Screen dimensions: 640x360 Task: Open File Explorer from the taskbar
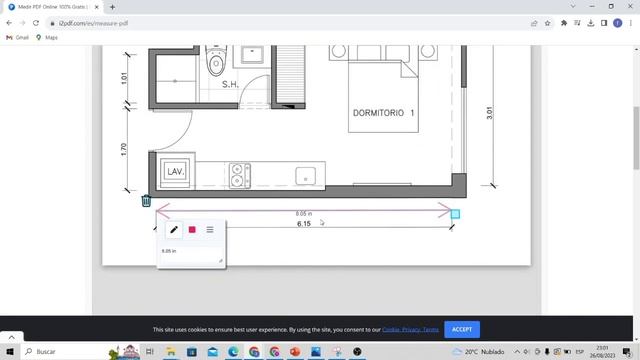click(171, 351)
